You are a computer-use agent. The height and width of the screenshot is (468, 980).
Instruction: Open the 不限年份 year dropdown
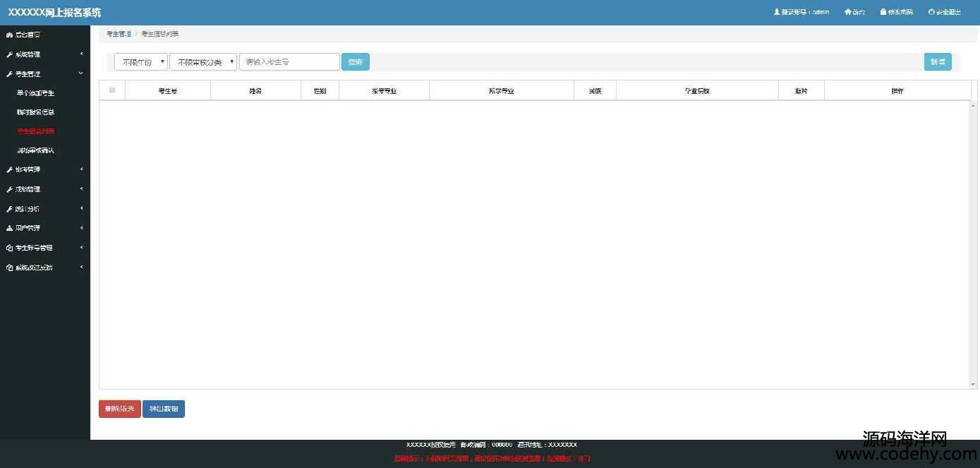click(x=141, y=62)
